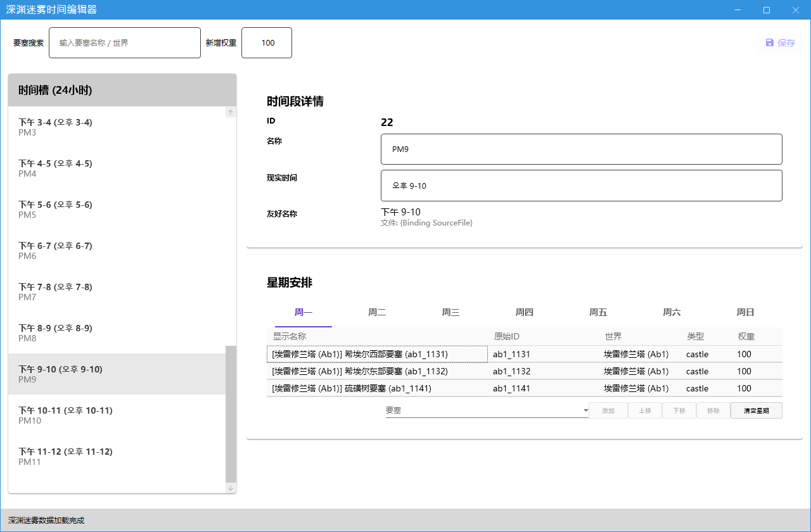811x532 pixels.
Task: Switch to the 周三 tab
Action: point(450,312)
